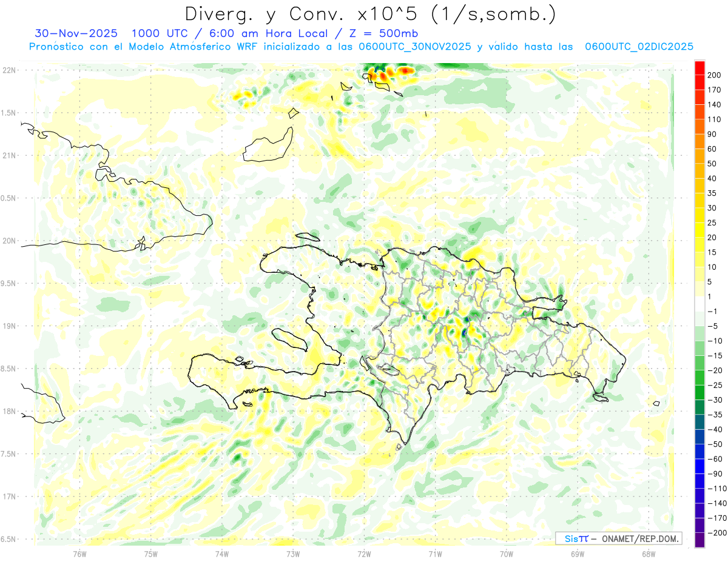Click the '-50' color bar label

point(716,445)
